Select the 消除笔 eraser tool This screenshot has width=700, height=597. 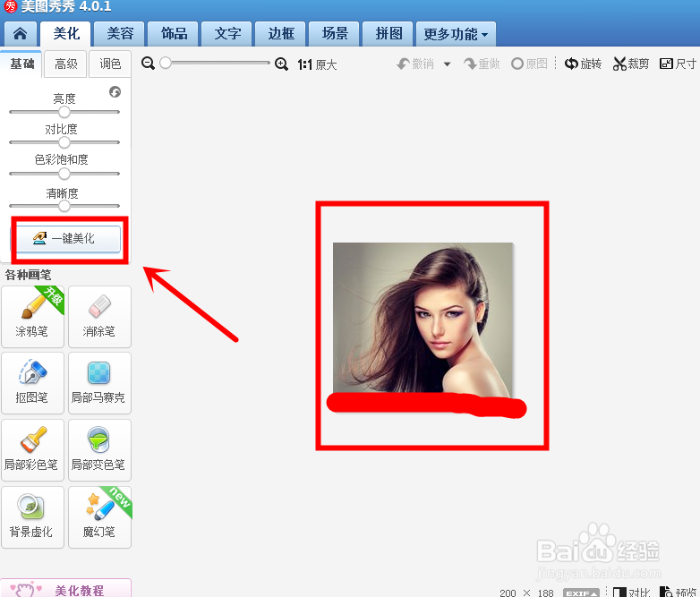[99, 317]
